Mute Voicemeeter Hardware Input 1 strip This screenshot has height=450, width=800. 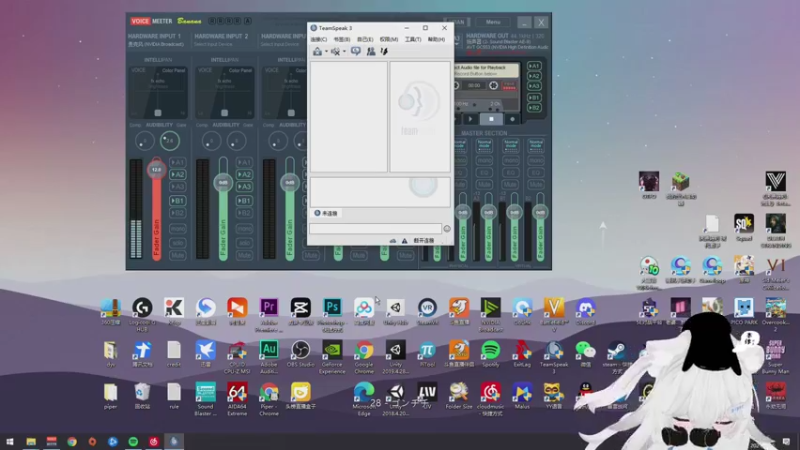point(177,255)
